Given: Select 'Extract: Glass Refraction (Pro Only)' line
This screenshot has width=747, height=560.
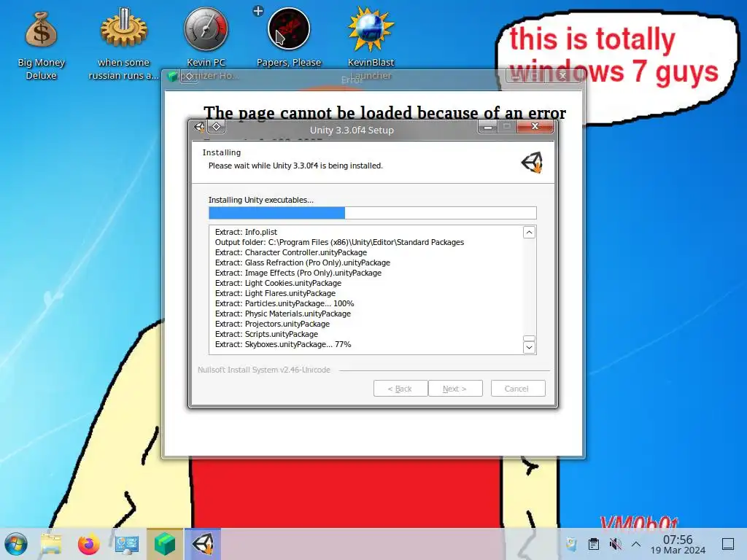Looking at the screenshot, I should (303, 262).
